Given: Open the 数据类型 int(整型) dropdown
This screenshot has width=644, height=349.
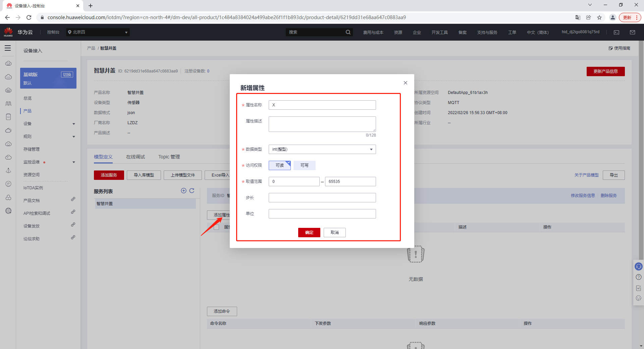Looking at the screenshot, I should click(x=322, y=149).
